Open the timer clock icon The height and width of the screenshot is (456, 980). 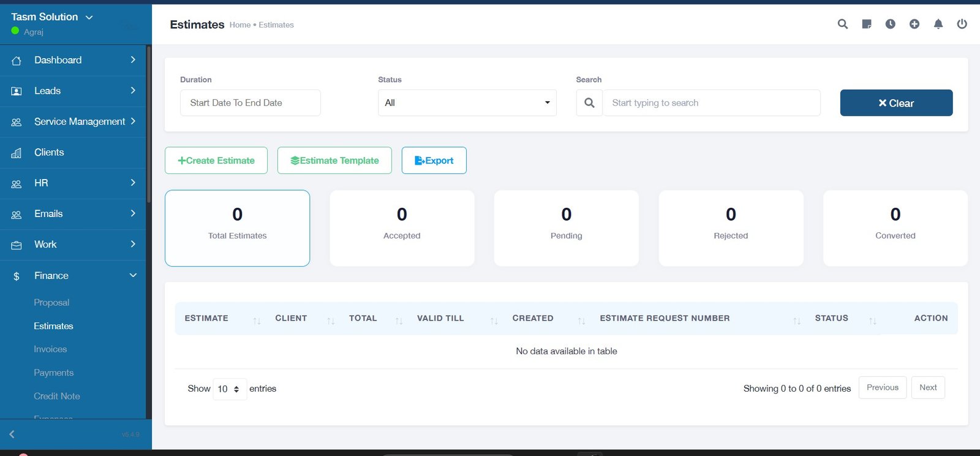point(891,24)
